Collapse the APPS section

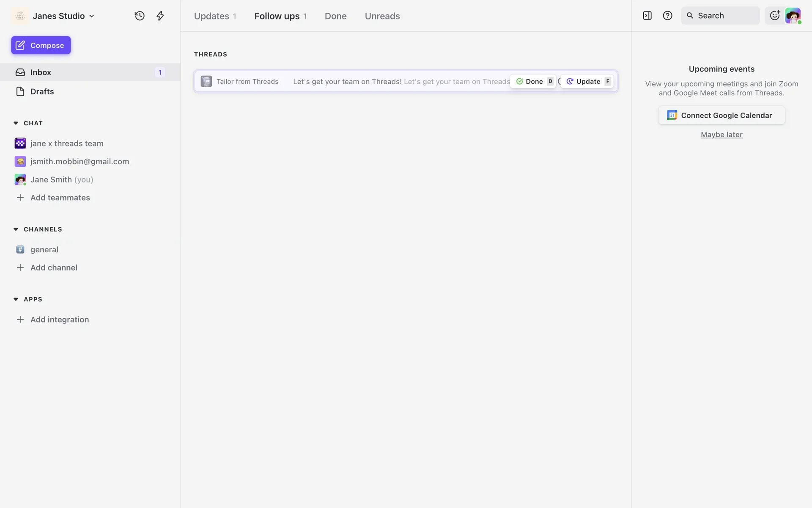[x=16, y=299]
